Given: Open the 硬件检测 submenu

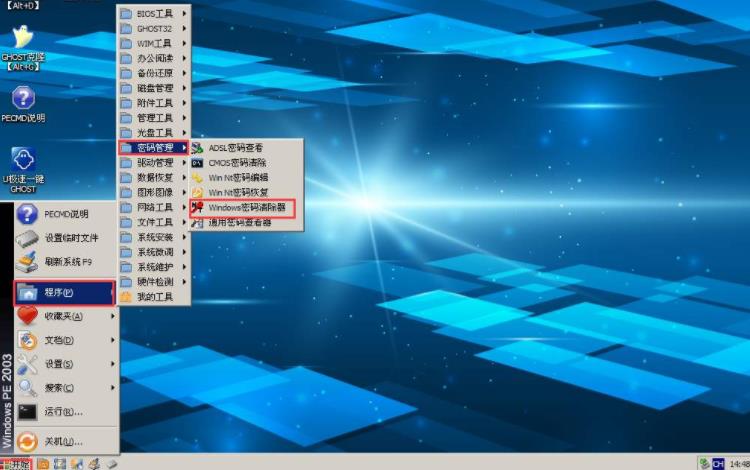Looking at the screenshot, I should tap(154, 282).
